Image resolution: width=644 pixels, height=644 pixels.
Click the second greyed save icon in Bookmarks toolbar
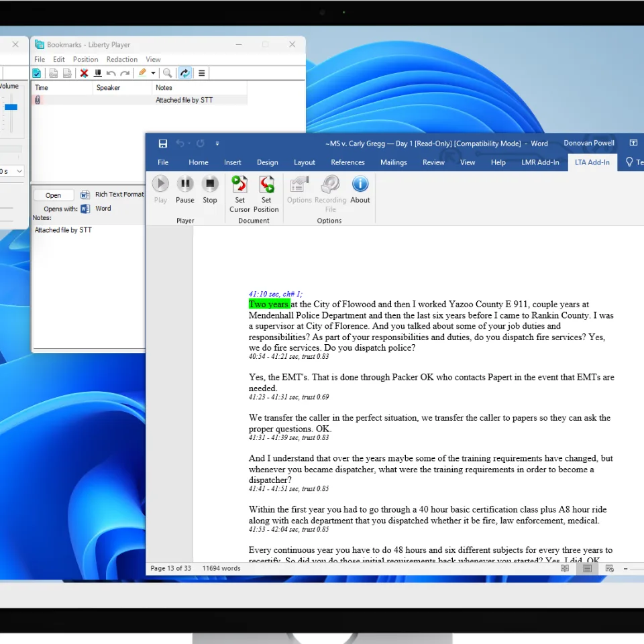pos(67,73)
